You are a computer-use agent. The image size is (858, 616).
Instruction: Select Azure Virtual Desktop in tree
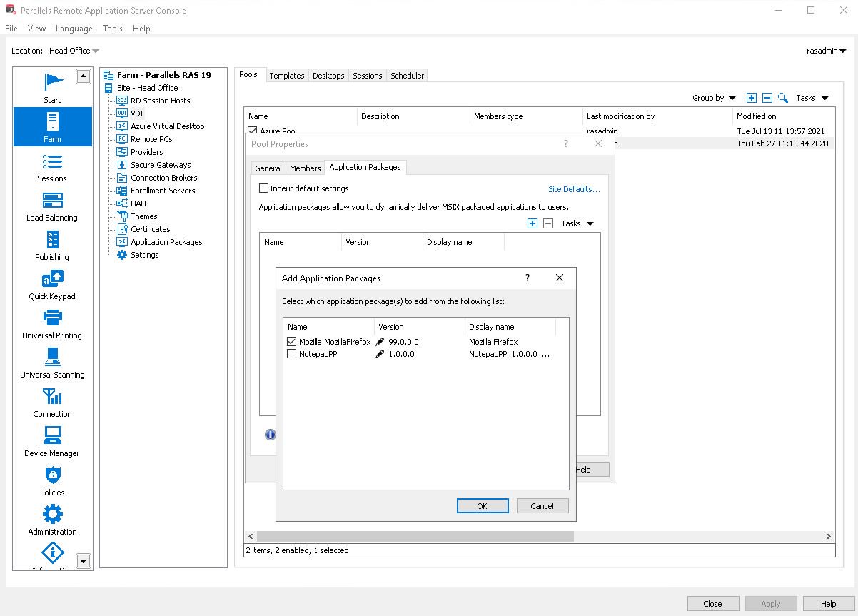pyautogui.click(x=167, y=126)
